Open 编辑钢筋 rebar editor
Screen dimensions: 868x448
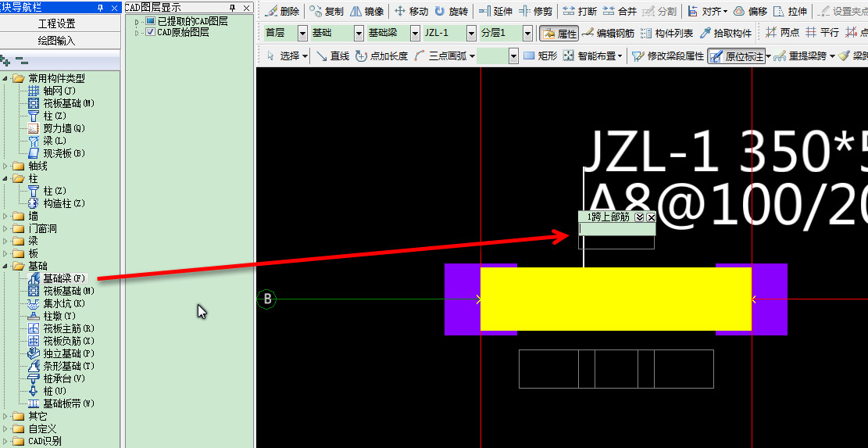click(x=608, y=33)
